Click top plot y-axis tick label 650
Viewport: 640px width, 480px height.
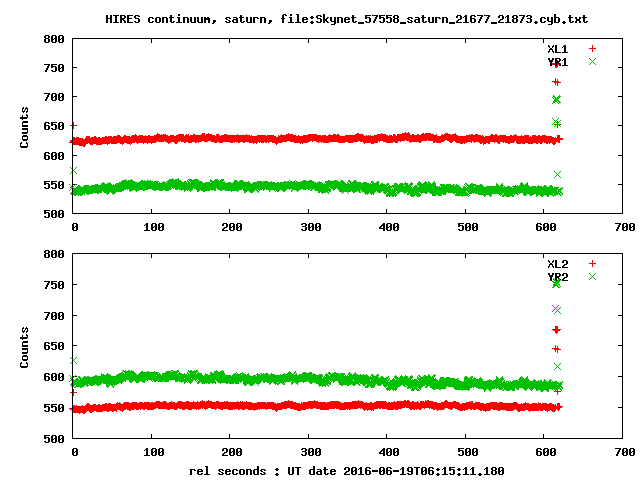pos(54,126)
